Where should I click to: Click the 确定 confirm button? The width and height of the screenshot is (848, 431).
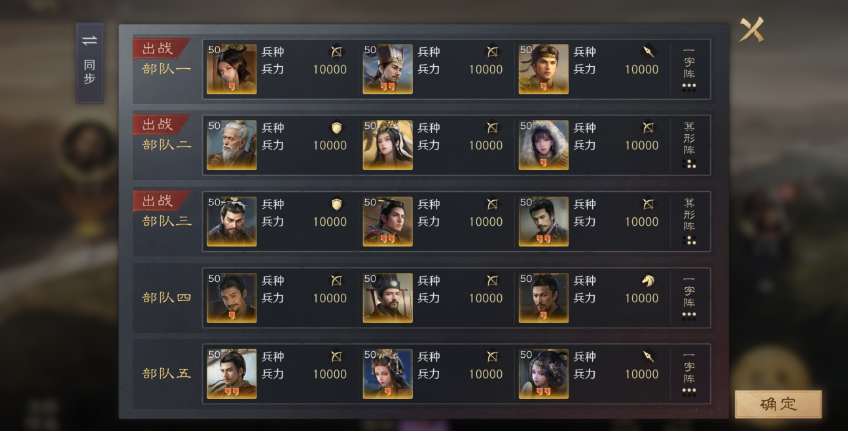click(778, 403)
